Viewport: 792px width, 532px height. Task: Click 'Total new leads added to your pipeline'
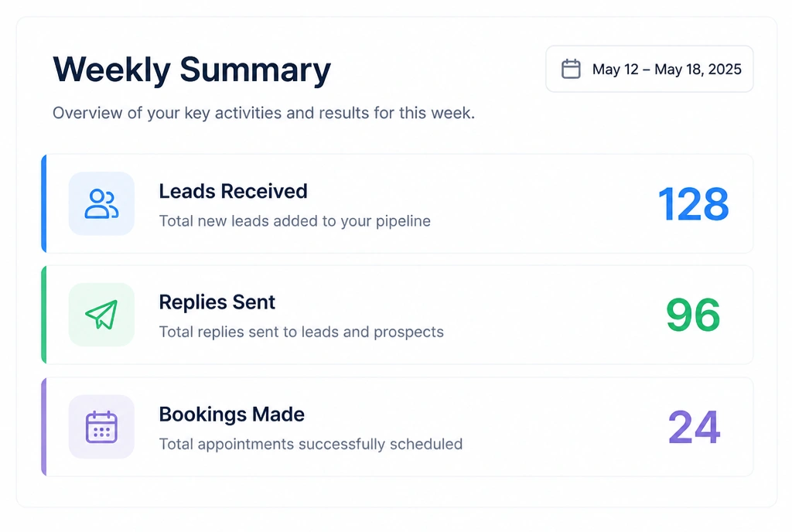(295, 221)
